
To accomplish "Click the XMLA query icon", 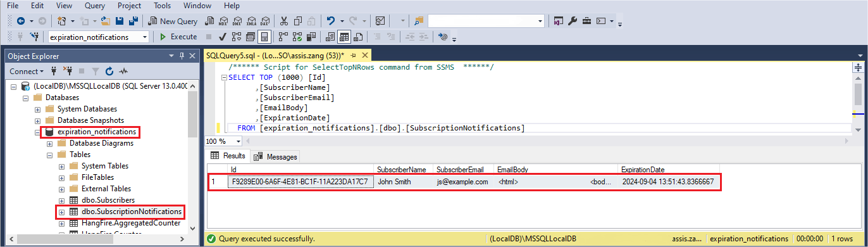I will click(x=251, y=21).
